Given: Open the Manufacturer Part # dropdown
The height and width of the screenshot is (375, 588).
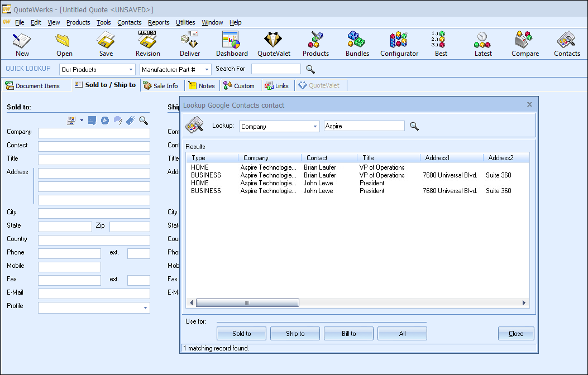Looking at the screenshot, I should (207, 70).
